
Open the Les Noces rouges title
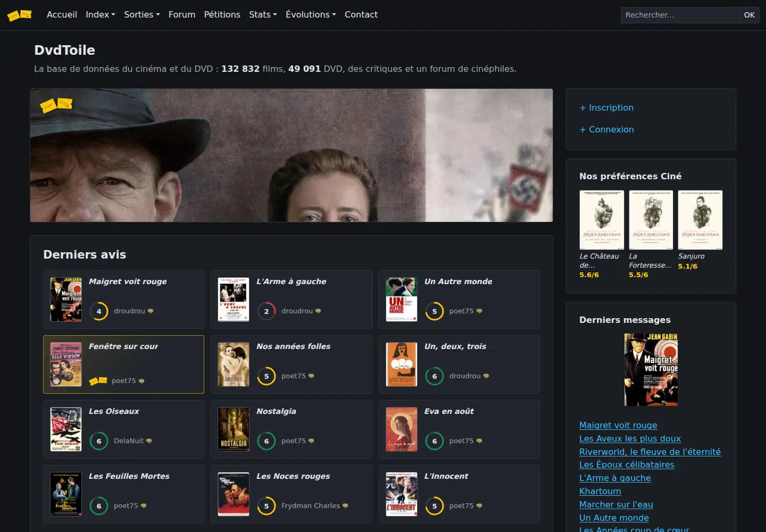(293, 476)
